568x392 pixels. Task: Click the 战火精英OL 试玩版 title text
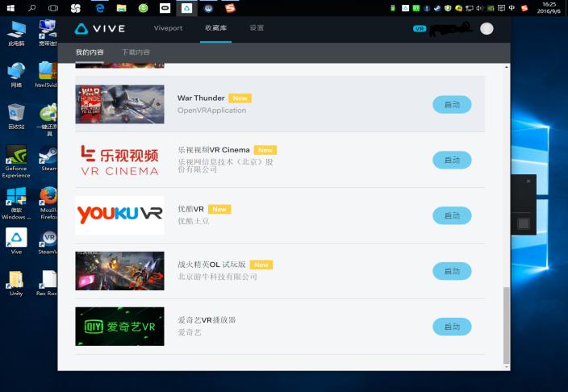coord(211,265)
